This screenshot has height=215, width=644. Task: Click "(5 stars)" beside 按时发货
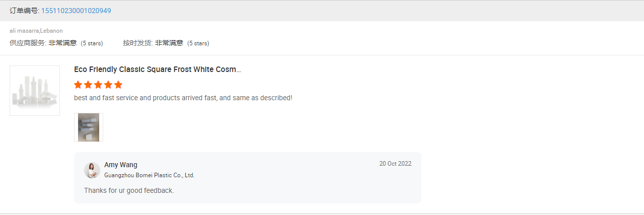198,43
